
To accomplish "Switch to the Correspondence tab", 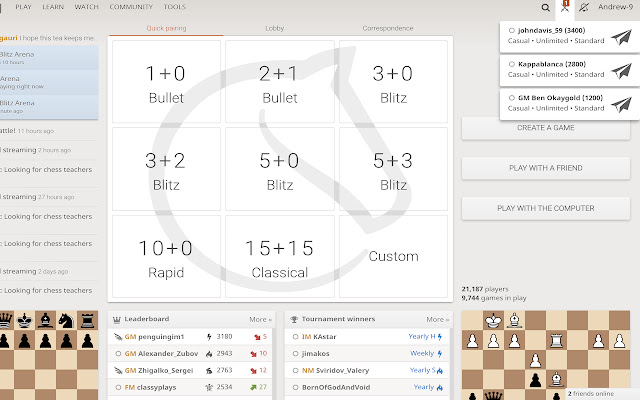I will pyautogui.click(x=388, y=28).
